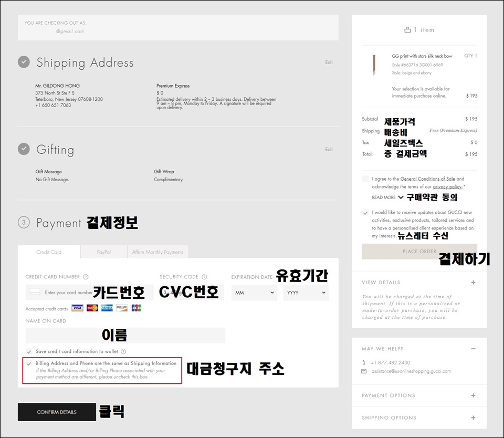Expand READ MORE under the conditions agreement
The image size is (504, 438).
(x=387, y=197)
